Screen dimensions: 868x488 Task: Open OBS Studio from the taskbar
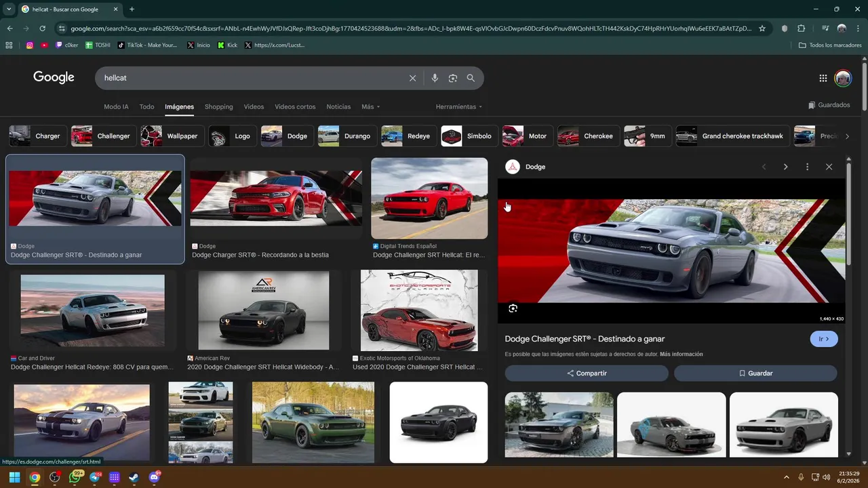[x=54, y=477]
